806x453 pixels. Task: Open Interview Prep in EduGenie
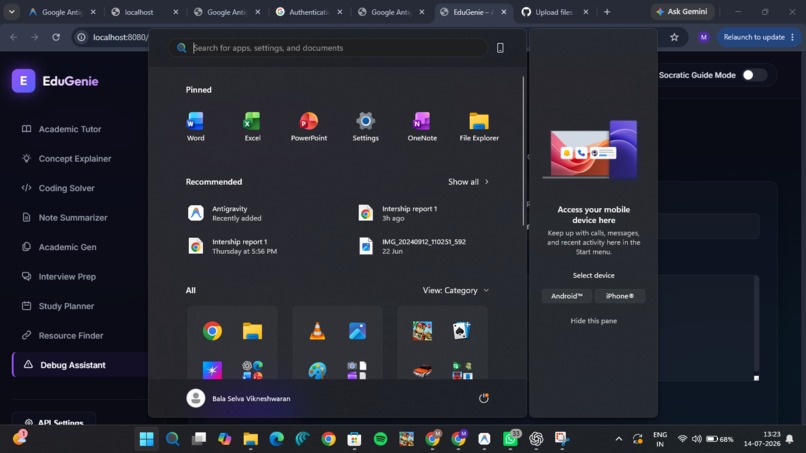coord(67,277)
